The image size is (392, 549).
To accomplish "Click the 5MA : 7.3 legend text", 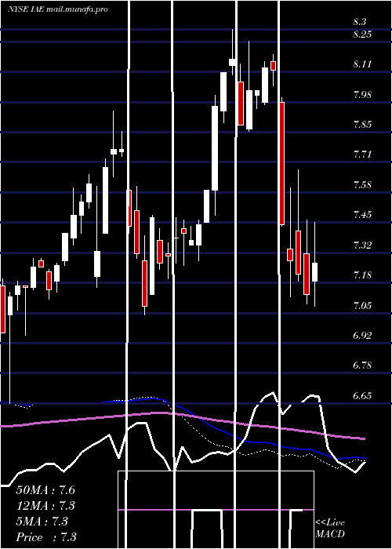I will click(x=42, y=522).
